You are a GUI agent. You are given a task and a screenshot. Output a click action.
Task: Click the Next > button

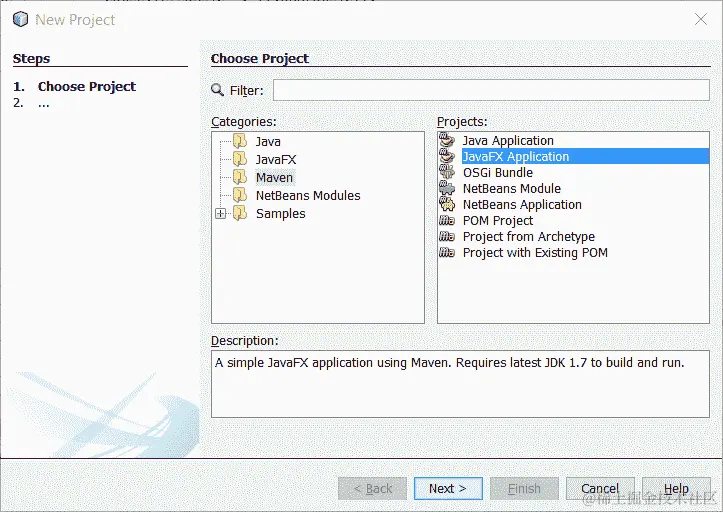point(448,488)
